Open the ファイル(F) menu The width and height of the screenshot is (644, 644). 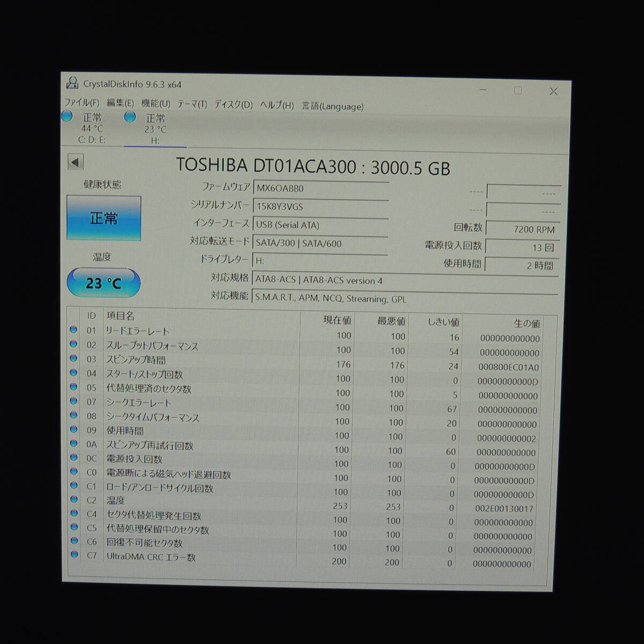click(82, 102)
